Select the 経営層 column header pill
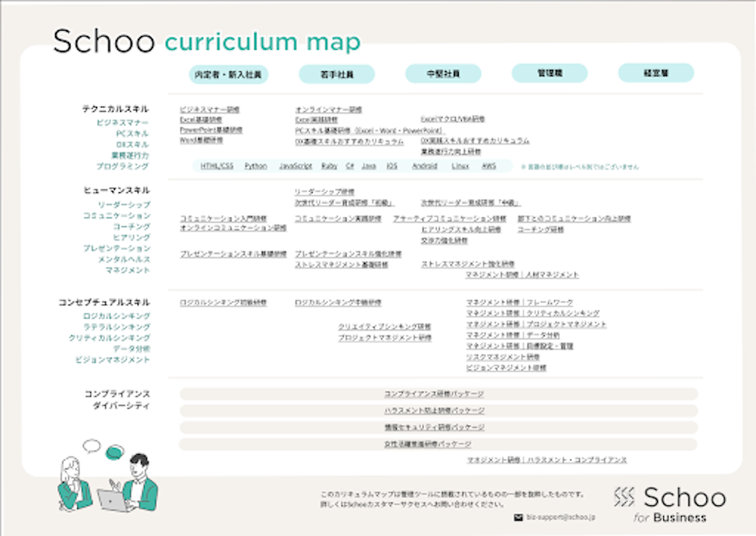 point(656,73)
